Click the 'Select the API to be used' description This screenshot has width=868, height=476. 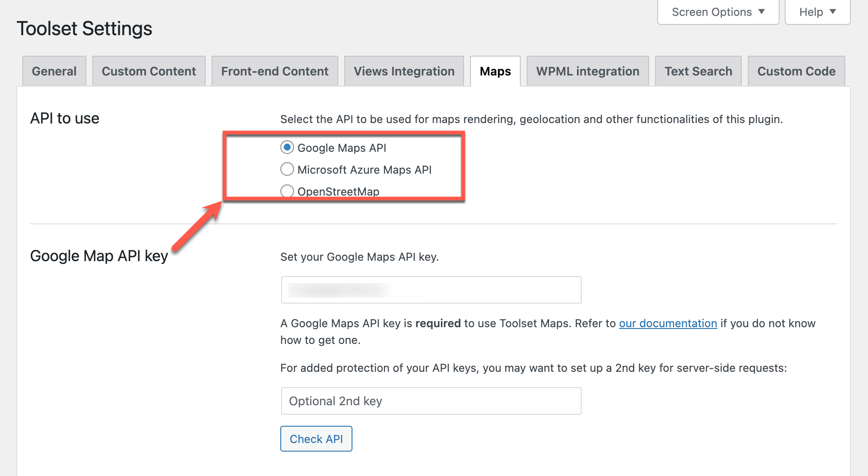point(531,119)
